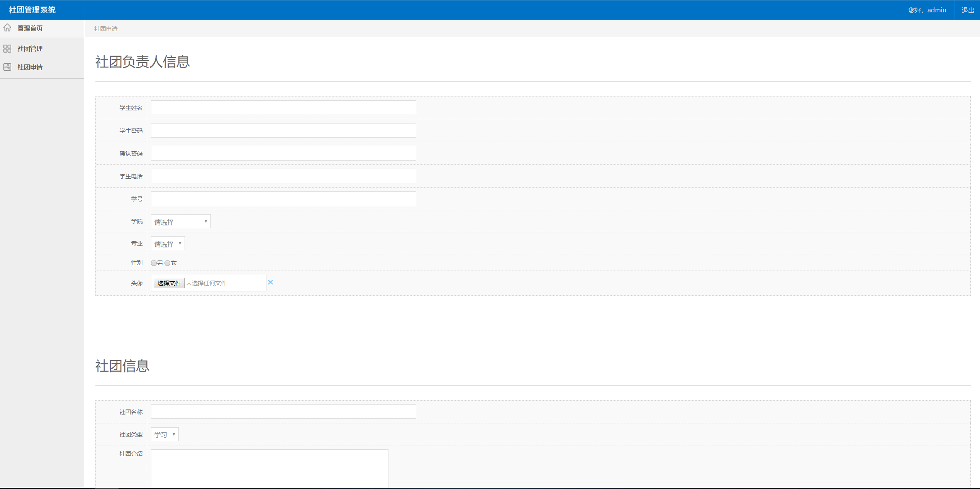The image size is (980, 489).
Task: Click the grid icon beside 社团管理
Action: point(7,49)
